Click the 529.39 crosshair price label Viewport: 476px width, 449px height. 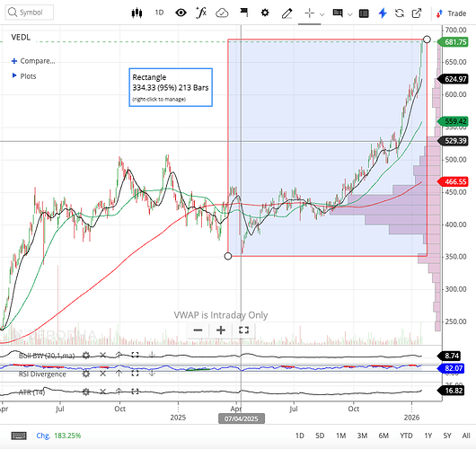pyautogui.click(x=454, y=141)
